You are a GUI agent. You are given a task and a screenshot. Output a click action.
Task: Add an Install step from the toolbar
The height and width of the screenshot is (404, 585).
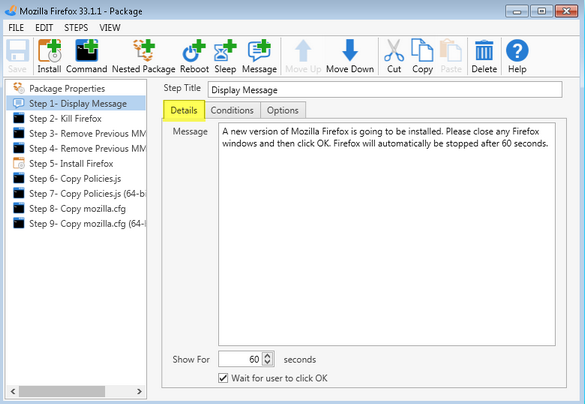pyautogui.click(x=49, y=56)
